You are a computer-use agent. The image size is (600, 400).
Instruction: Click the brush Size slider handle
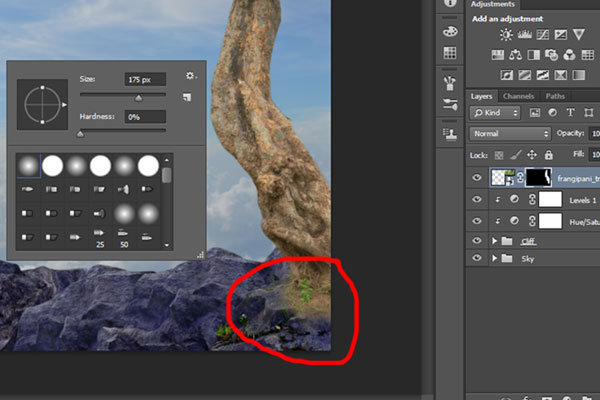pyautogui.click(x=138, y=97)
